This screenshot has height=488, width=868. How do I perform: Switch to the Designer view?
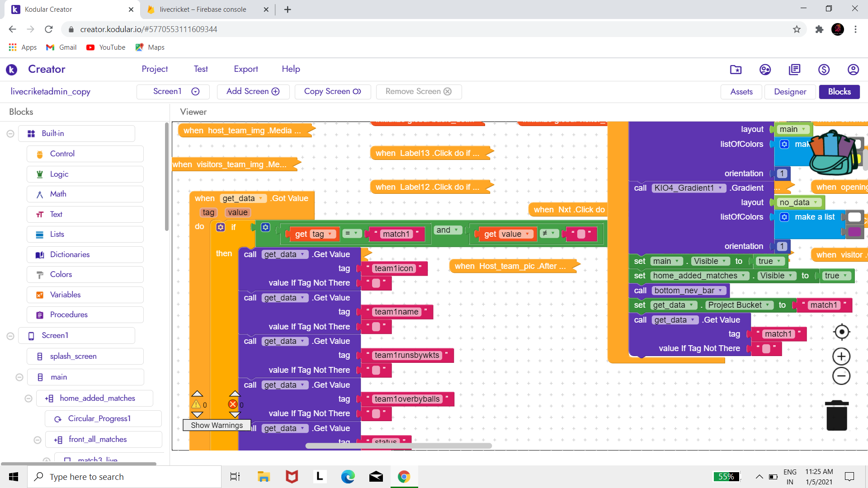pos(790,92)
